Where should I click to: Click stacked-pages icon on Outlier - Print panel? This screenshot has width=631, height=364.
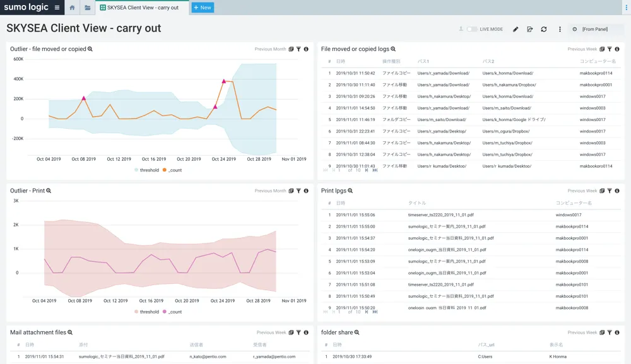point(291,191)
